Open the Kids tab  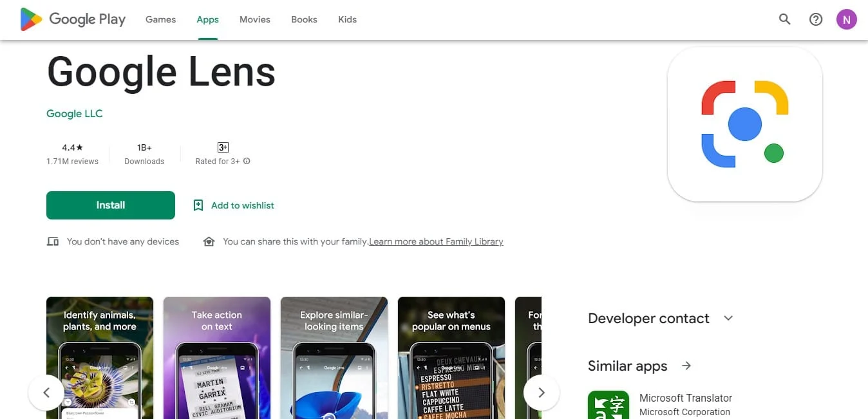[x=347, y=19]
